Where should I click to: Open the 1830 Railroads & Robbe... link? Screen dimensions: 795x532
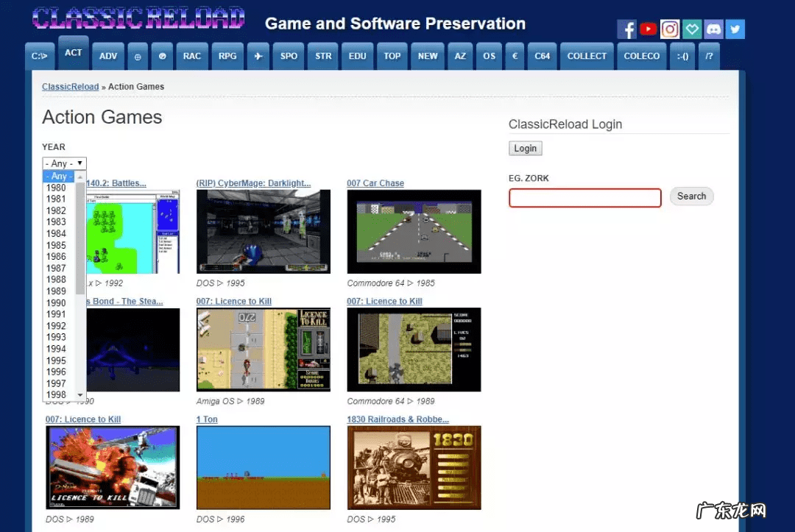(398, 419)
